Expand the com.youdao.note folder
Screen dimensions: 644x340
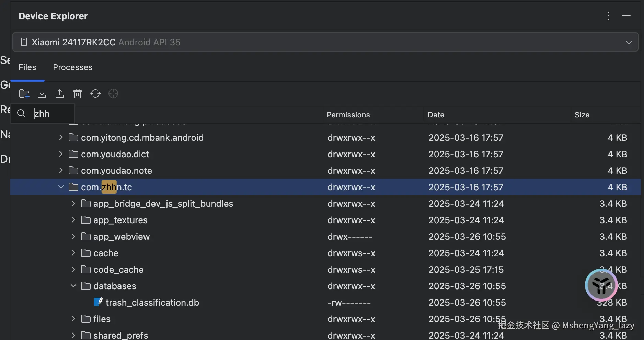[61, 170]
